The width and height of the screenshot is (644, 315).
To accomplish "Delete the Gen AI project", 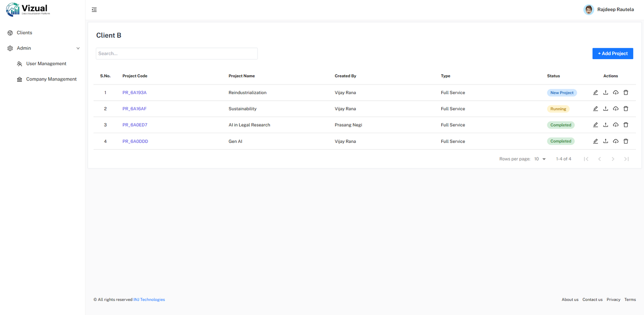I will click(x=625, y=141).
